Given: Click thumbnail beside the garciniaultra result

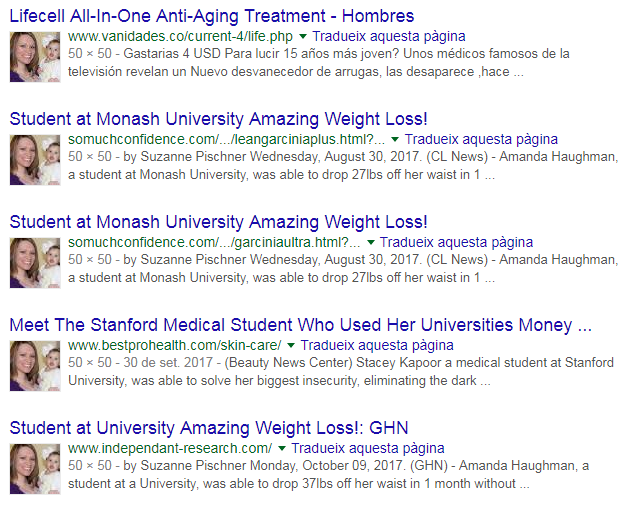Looking at the screenshot, I should 35,262.
